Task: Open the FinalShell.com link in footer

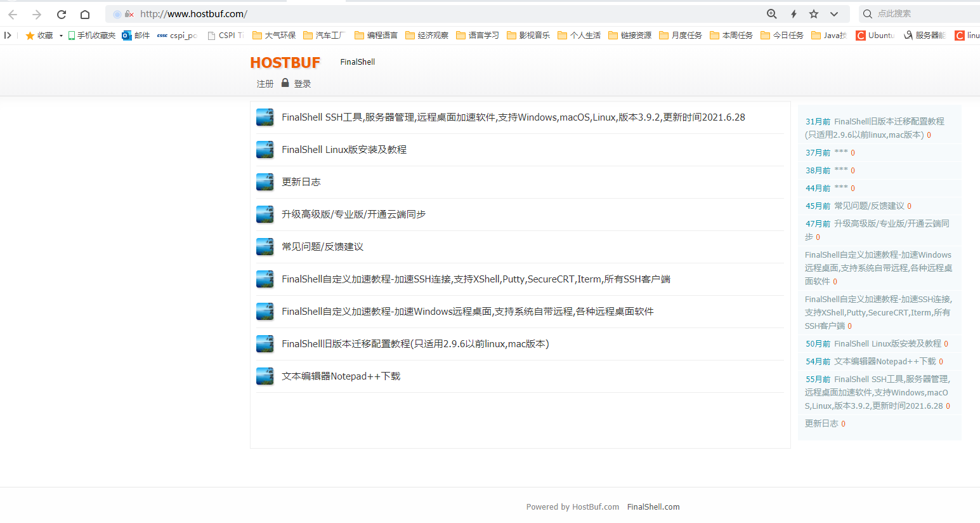Action: [x=653, y=506]
